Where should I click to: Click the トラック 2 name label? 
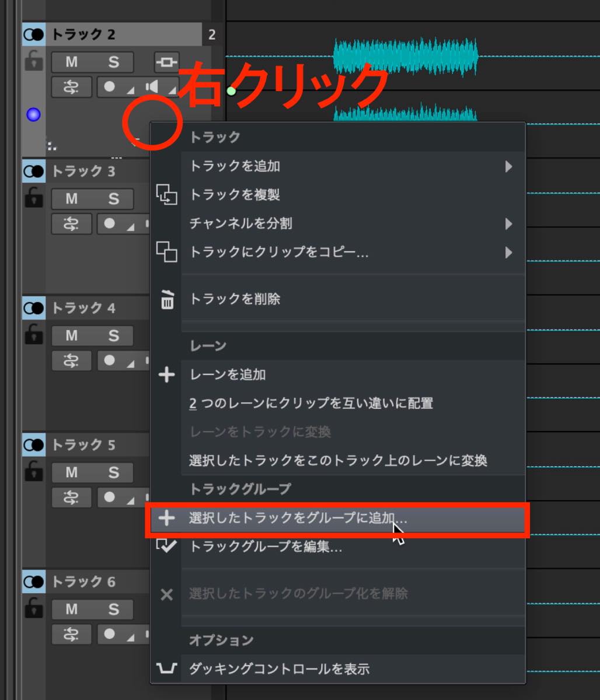coord(83,35)
